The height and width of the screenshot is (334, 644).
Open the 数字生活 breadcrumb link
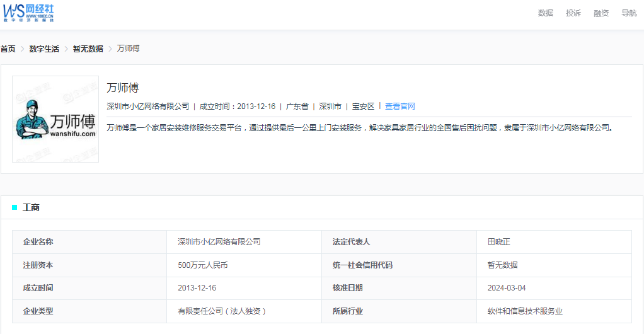tap(44, 49)
